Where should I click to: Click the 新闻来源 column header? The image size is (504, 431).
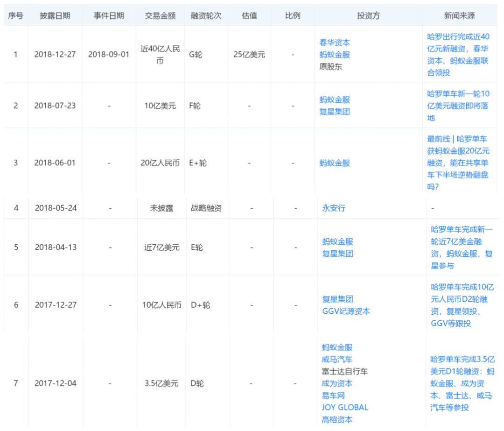(x=459, y=15)
